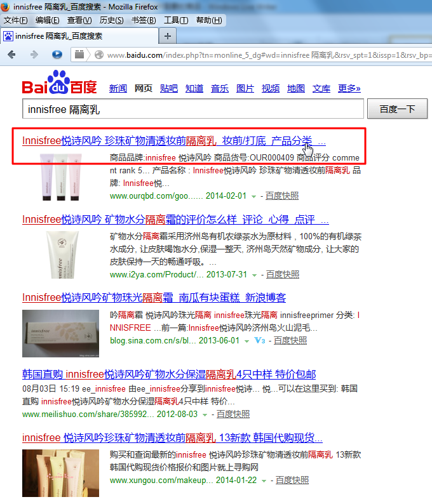Click the www.ourqbd.com/goo... green URL

pyautogui.click(x=157, y=196)
